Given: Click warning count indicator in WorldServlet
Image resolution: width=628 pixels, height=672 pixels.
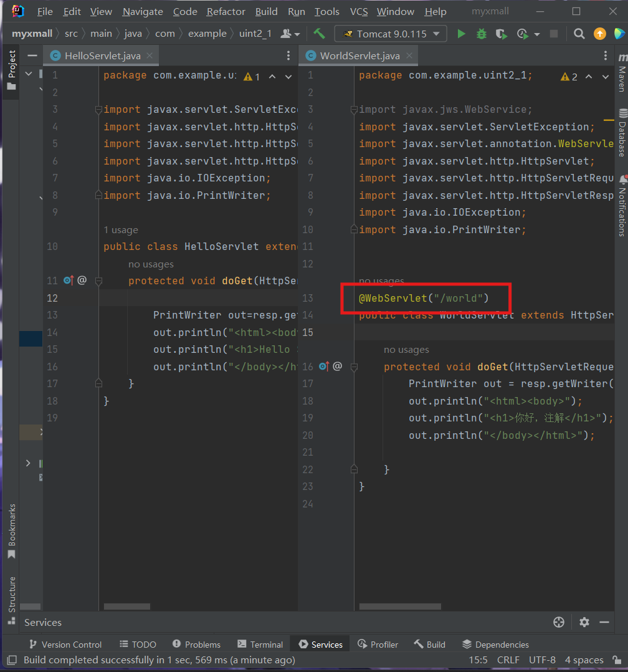Looking at the screenshot, I should [569, 77].
